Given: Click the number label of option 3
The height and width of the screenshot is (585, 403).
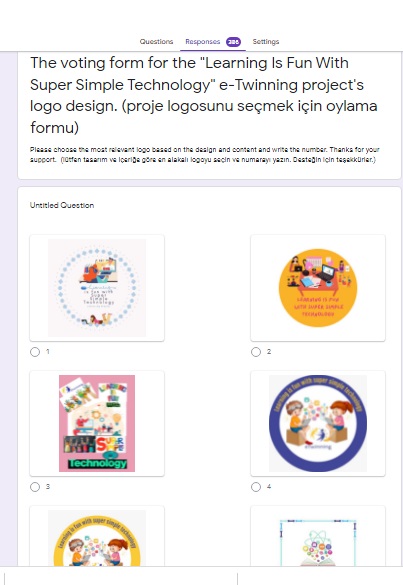Looking at the screenshot, I should (x=48, y=487).
